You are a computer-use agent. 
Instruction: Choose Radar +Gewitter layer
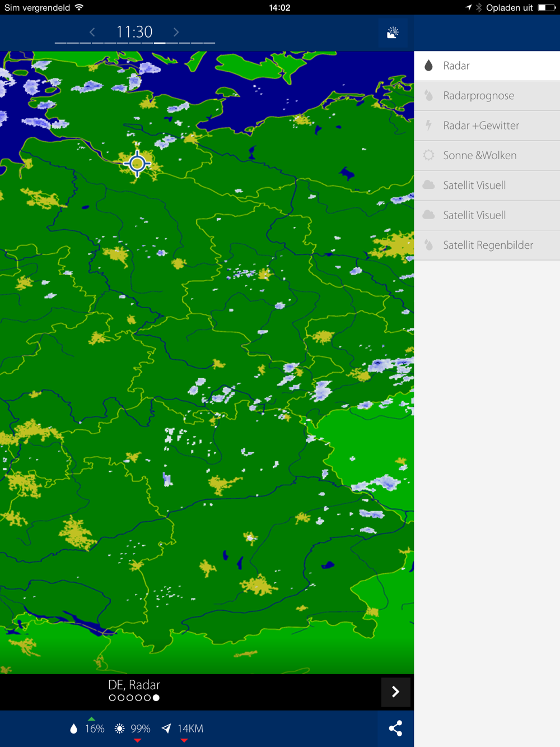[487, 126]
